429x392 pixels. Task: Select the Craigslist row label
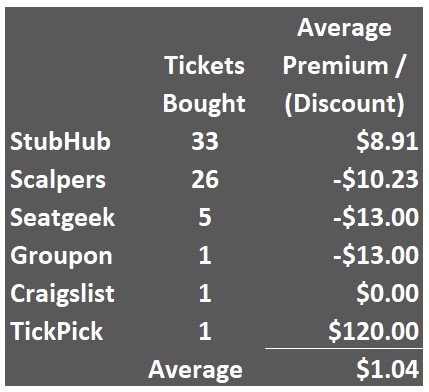(x=63, y=294)
